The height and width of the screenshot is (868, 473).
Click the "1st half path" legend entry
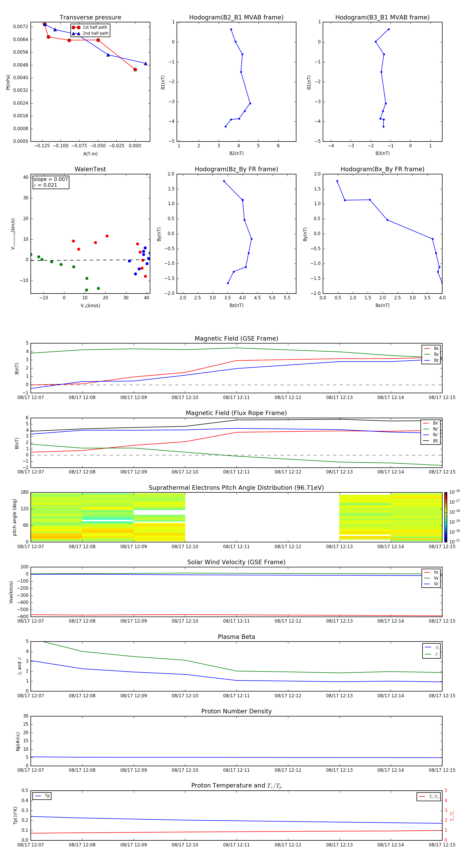[90, 27]
